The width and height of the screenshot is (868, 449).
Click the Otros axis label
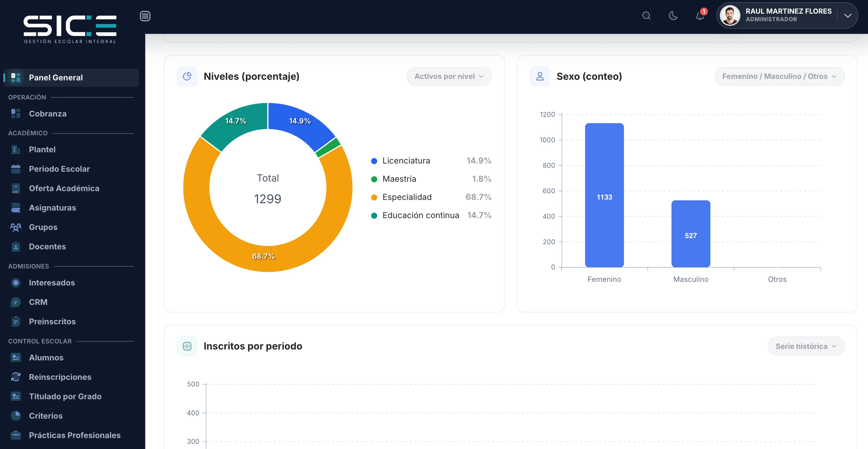pos(777,279)
